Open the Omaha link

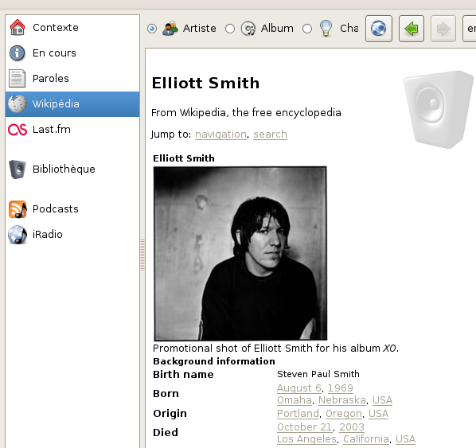point(295,400)
